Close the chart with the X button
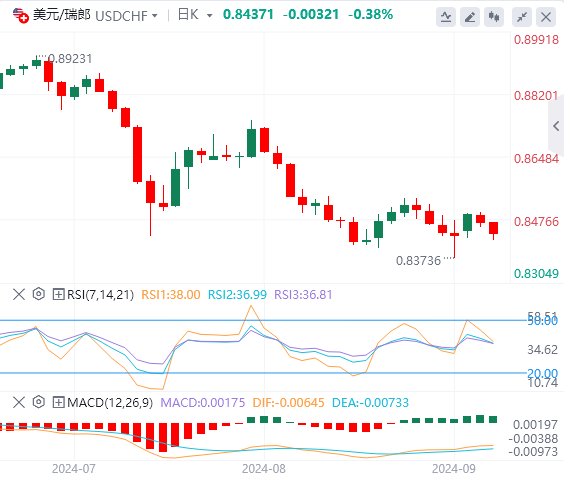Image resolution: width=564 pixels, height=482 pixels. click(x=546, y=17)
